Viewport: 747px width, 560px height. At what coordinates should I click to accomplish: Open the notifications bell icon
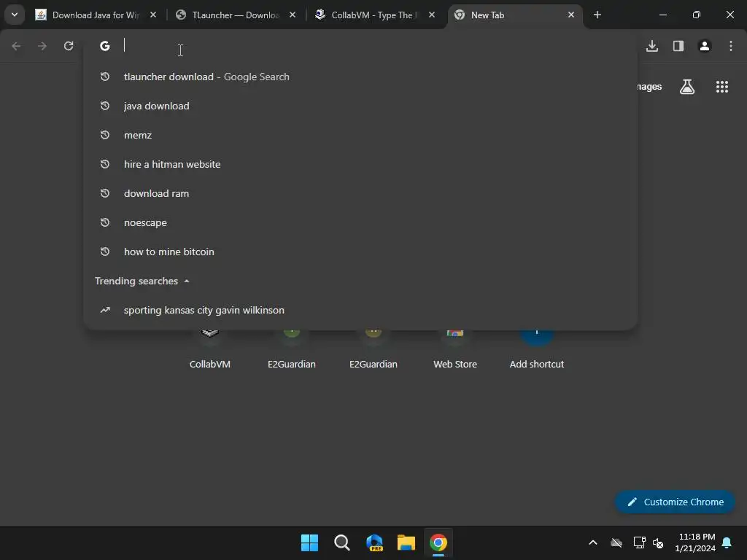tap(727, 542)
